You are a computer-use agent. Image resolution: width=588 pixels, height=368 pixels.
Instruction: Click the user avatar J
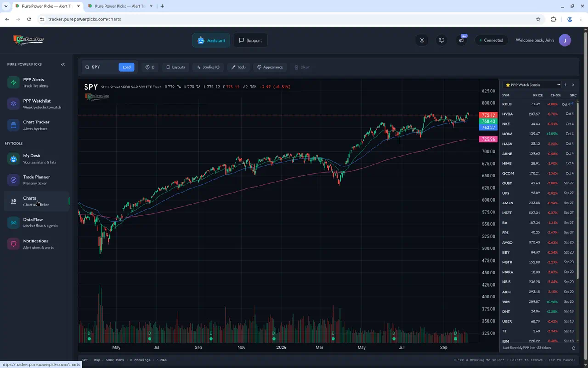click(x=565, y=40)
